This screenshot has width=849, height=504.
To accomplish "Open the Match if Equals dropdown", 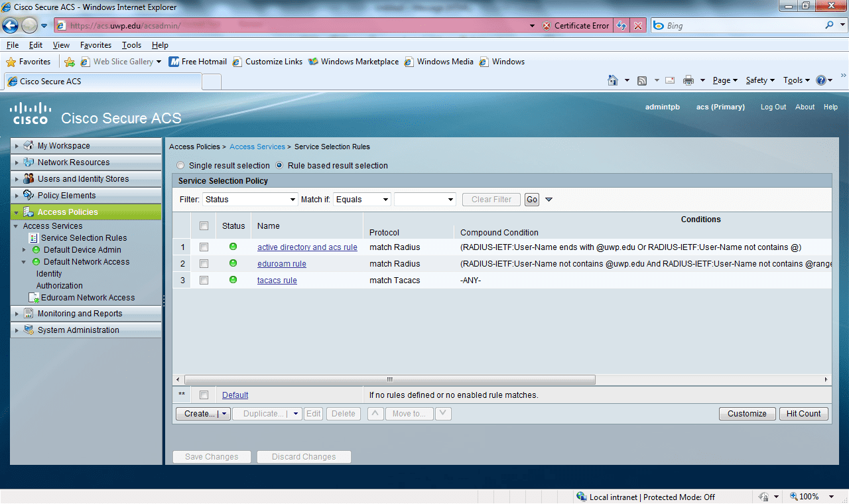I will 362,200.
